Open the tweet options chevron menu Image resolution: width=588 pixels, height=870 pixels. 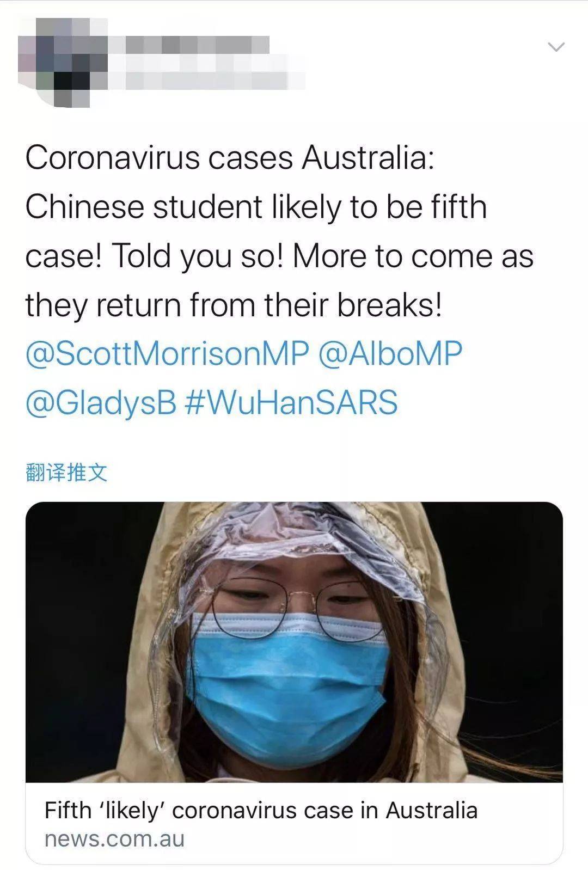pos(556,47)
